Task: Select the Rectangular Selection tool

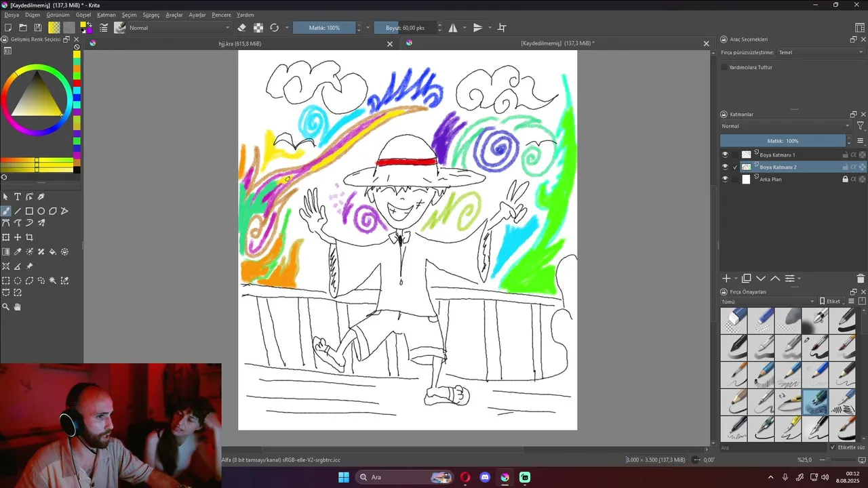Action: tap(6, 281)
